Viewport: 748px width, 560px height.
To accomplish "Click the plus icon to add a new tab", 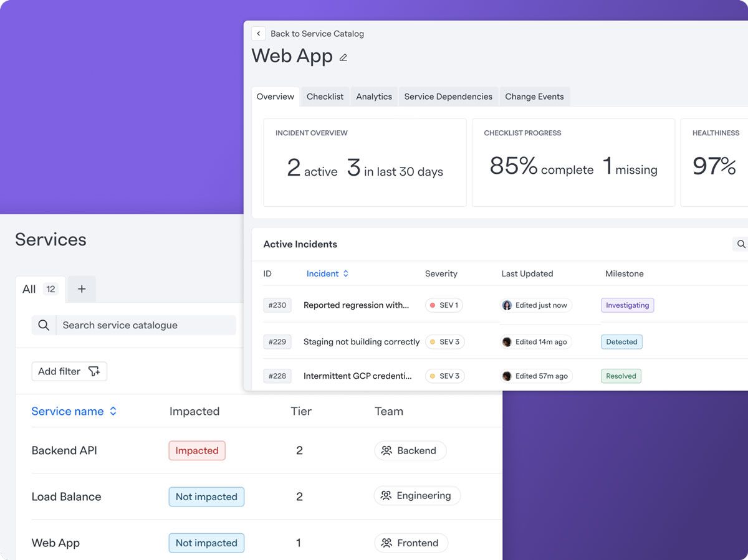I will 82,289.
